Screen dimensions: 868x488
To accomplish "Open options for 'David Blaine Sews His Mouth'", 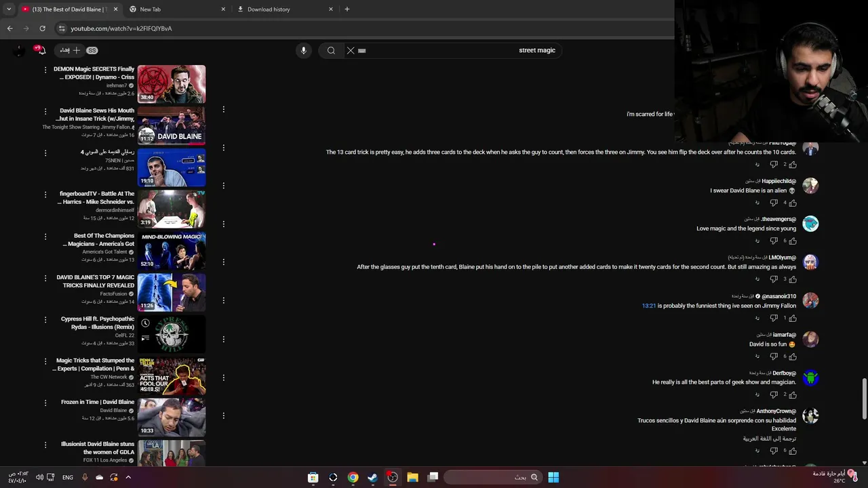I will tap(45, 111).
